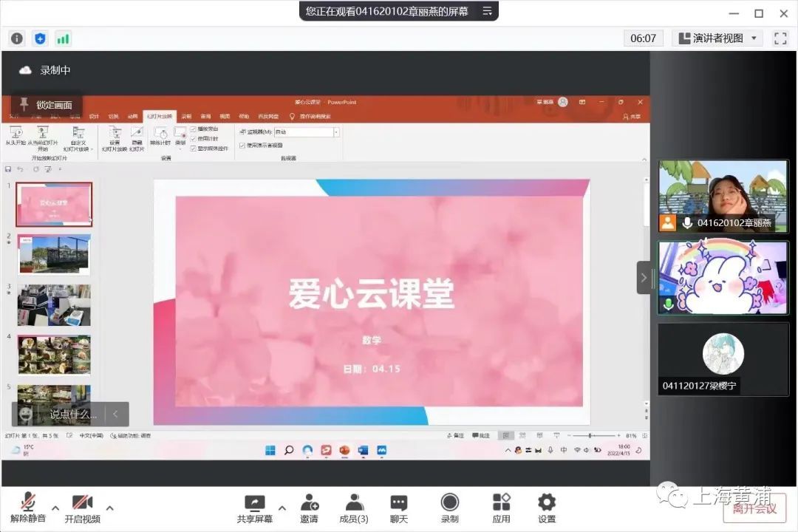This screenshot has height=532, width=798.
Task: Click 批注 comments in PowerPoint status bar
Action: tap(481, 436)
